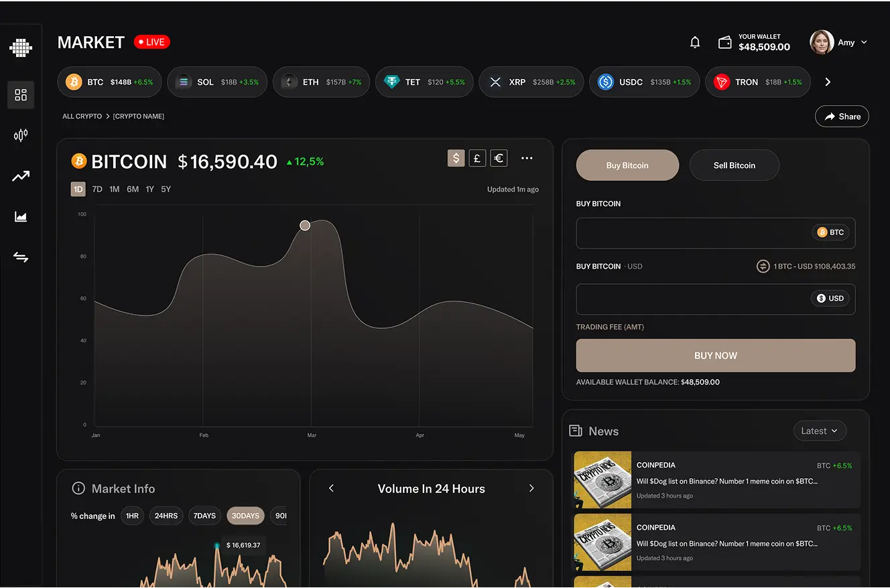Switch price currency to pound
Viewport: 890px width, 588px height.
477,158
